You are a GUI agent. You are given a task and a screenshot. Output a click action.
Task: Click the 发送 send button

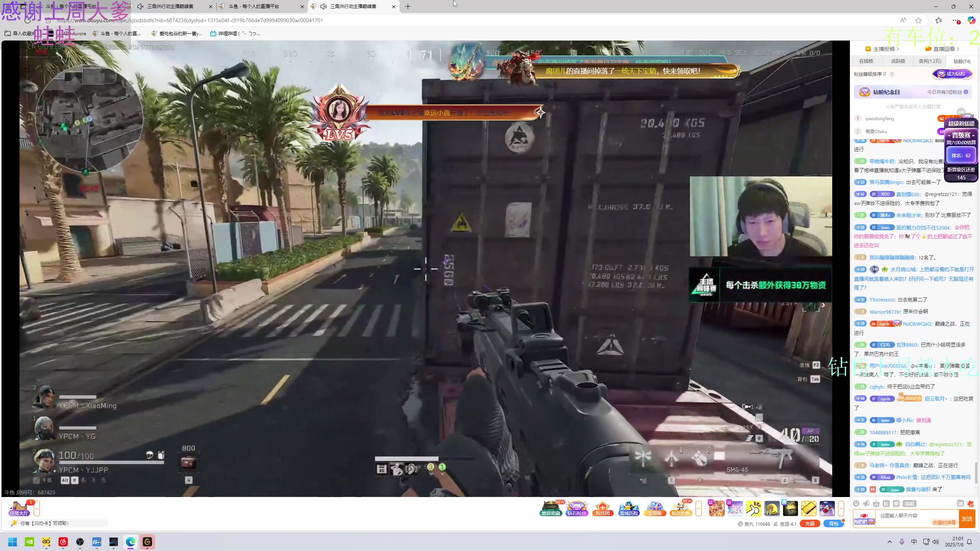click(967, 519)
